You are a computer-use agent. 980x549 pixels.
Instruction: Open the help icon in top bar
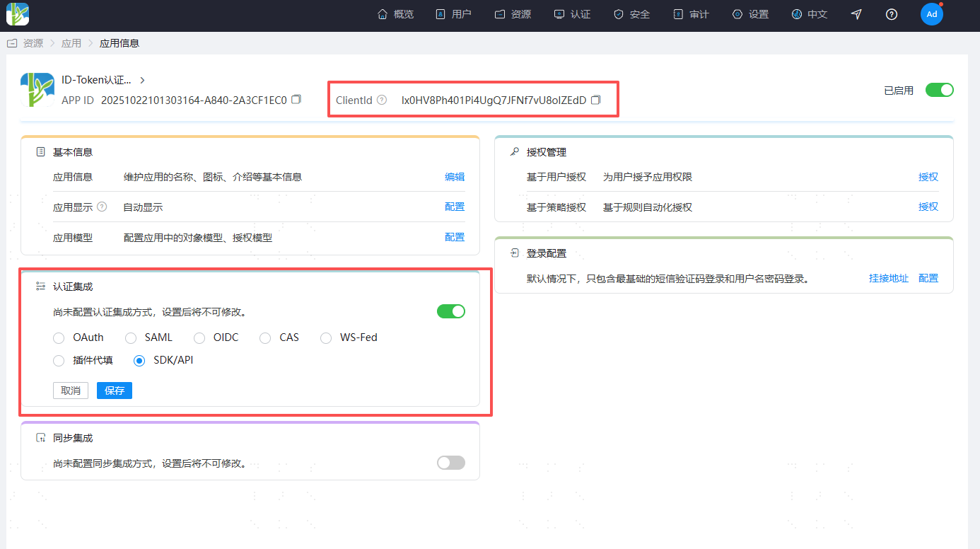point(892,14)
